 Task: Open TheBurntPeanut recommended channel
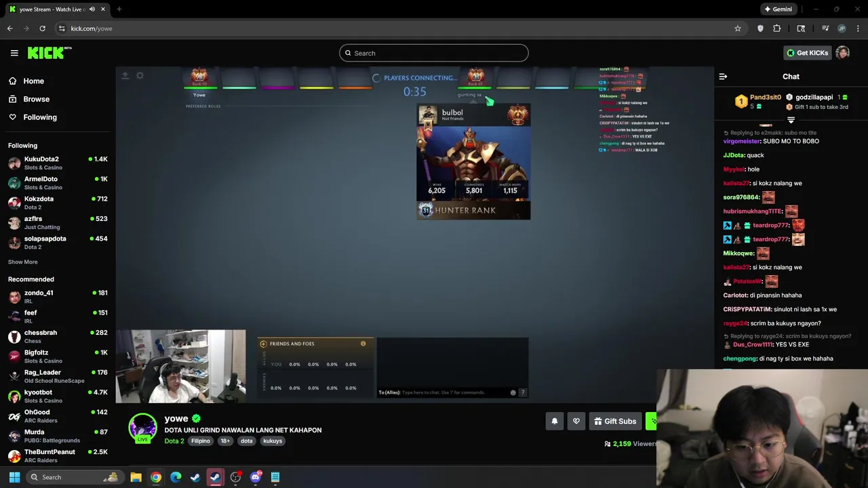point(58,455)
